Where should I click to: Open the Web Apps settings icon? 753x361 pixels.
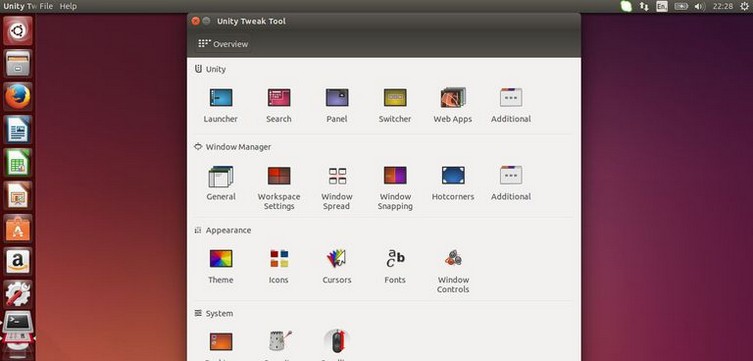coord(453,98)
